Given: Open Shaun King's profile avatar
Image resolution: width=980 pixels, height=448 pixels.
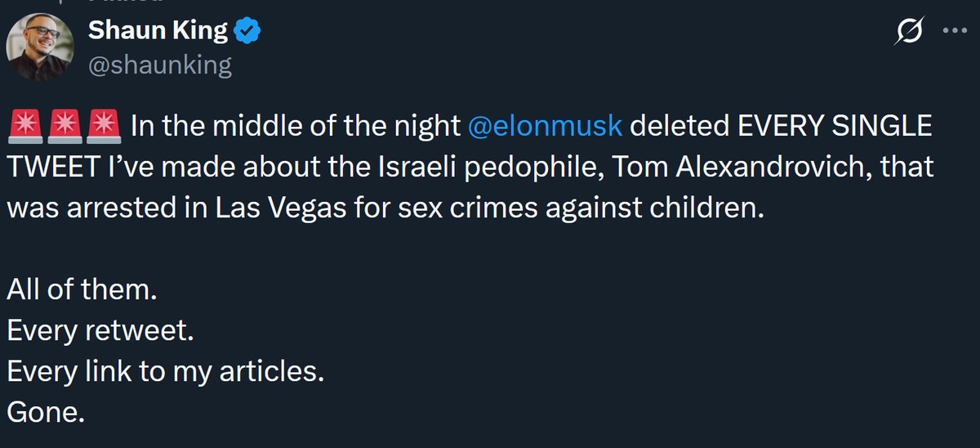Looking at the screenshot, I should [x=38, y=47].
